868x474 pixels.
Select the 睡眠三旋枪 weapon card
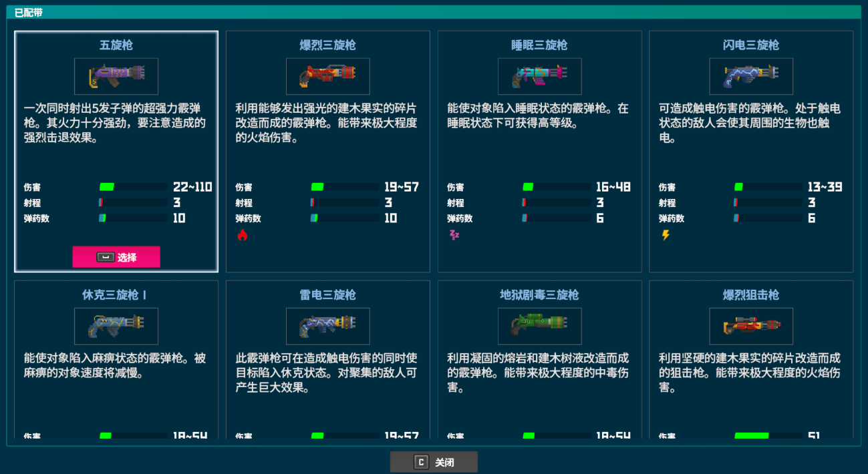click(539, 150)
